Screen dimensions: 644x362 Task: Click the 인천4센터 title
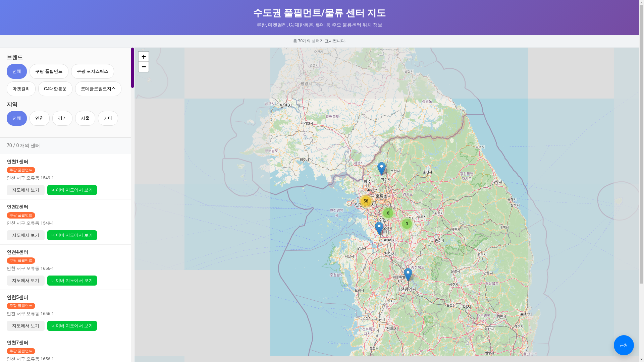point(17,252)
